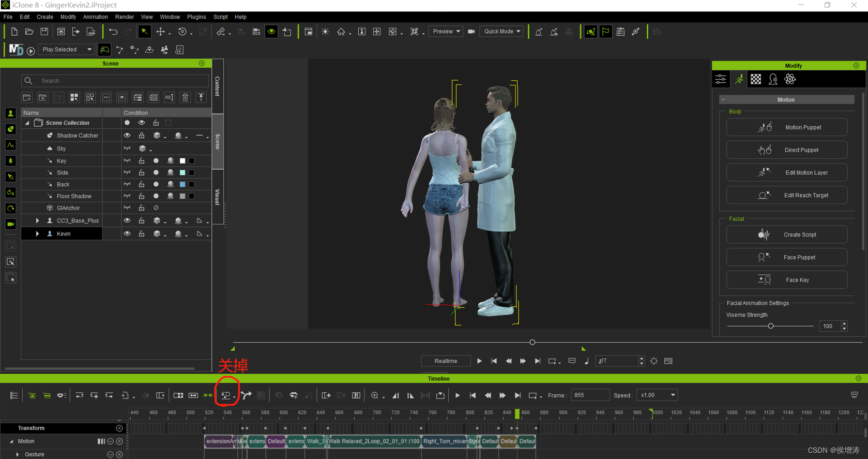
Task: Expand the Gesture track
Action: pyautogui.click(x=18, y=454)
